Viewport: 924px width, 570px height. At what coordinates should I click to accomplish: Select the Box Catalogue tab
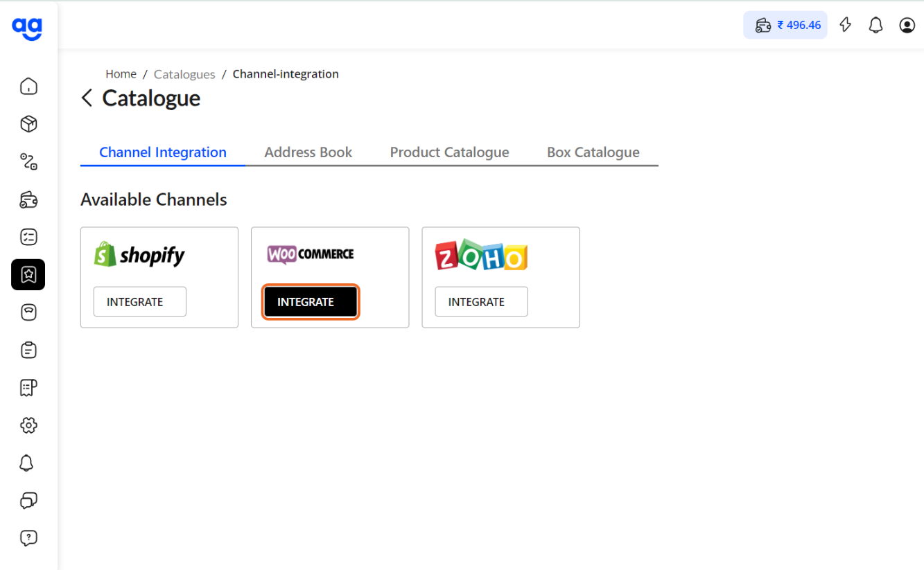pos(593,152)
